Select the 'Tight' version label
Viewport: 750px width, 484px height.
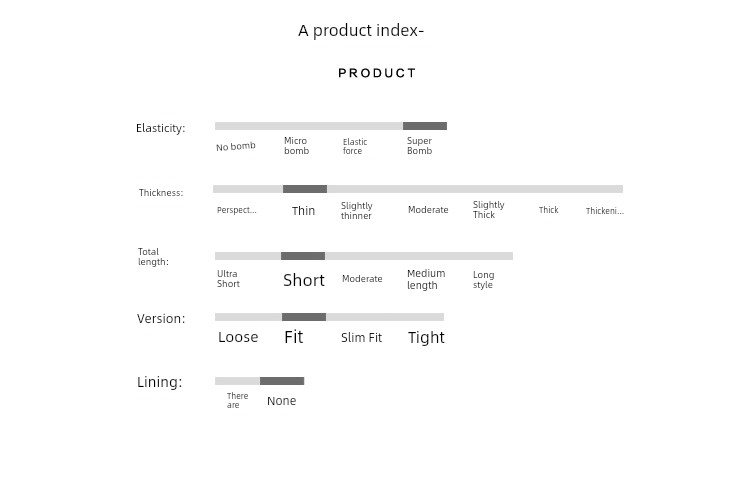[426, 337]
